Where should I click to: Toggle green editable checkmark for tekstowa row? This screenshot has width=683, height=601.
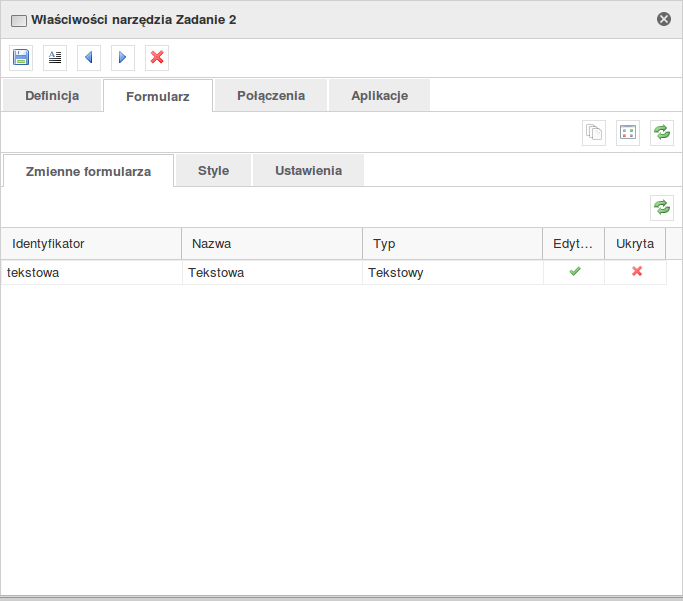(575, 272)
